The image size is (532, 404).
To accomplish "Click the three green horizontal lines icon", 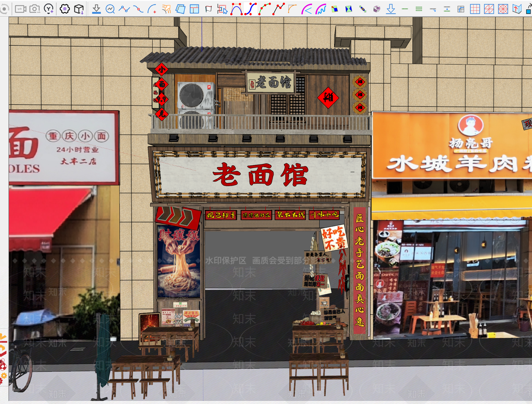I will [x=419, y=9].
